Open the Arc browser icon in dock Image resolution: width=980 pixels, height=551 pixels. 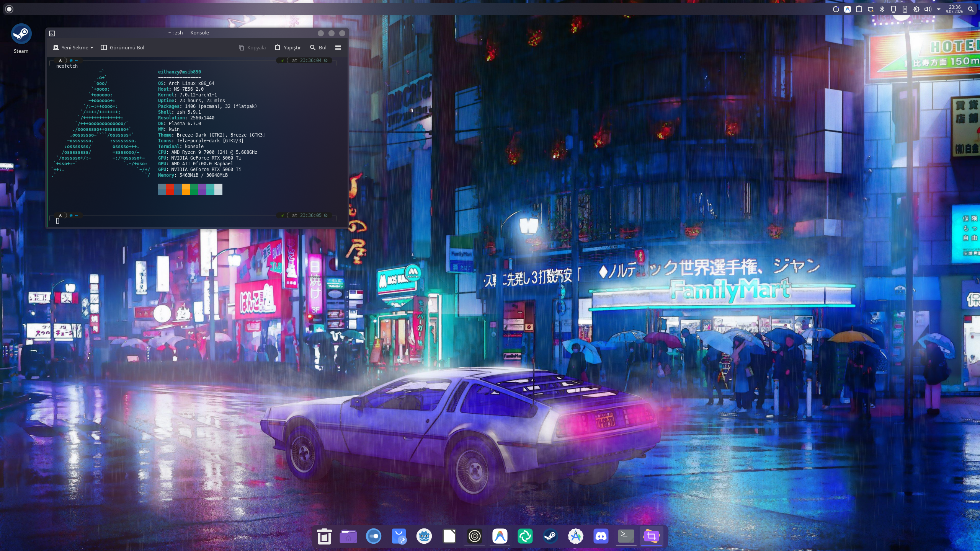(500, 536)
